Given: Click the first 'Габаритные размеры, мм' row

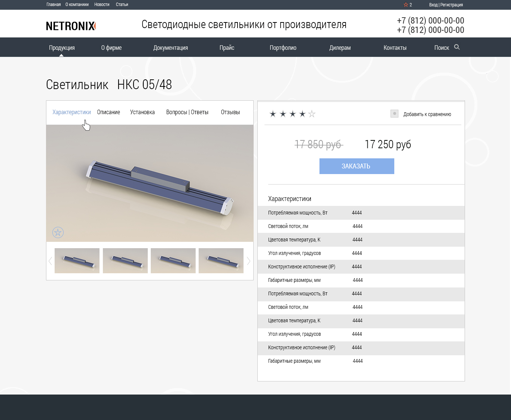Looking at the screenshot, I should tap(361, 280).
